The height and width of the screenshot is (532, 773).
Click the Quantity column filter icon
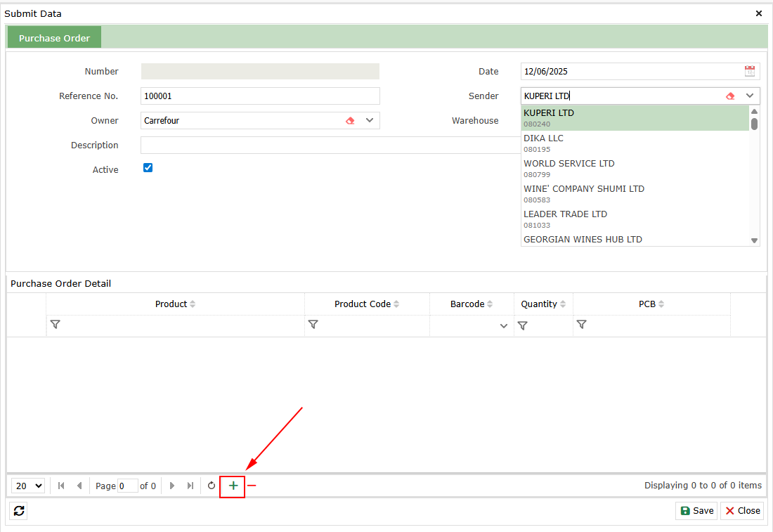[522, 325]
